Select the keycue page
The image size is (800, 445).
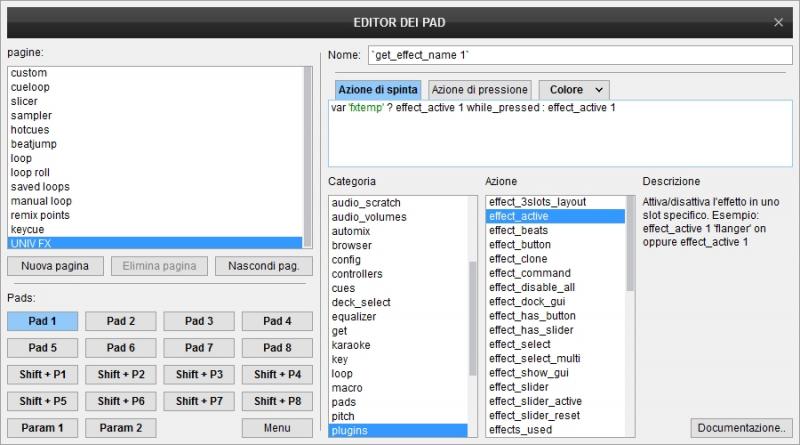pos(155,230)
